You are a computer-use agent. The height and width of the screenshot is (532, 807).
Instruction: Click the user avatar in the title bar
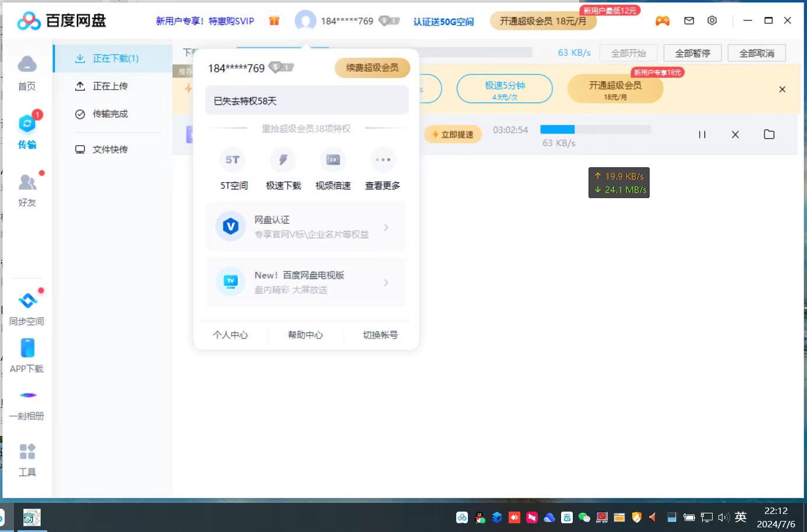click(x=305, y=21)
